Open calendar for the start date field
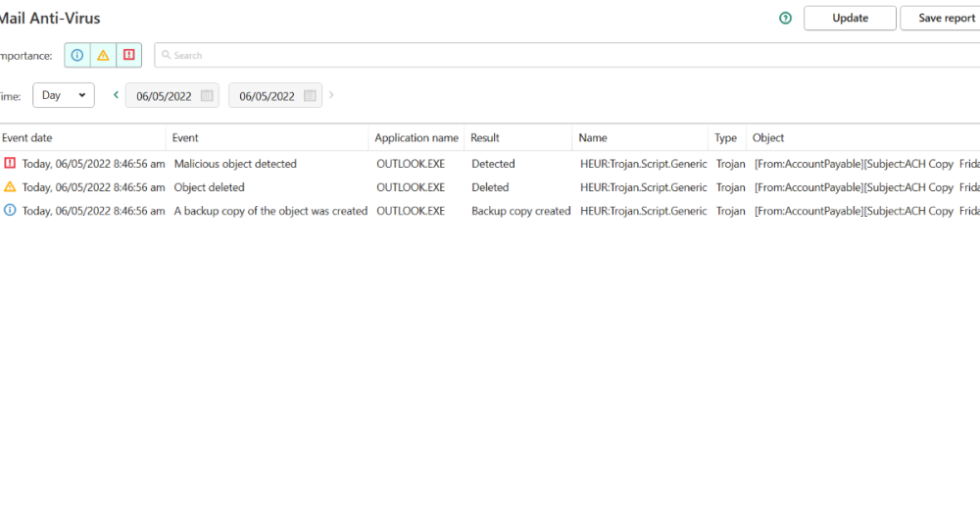The image size is (980, 511). [207, 96]
